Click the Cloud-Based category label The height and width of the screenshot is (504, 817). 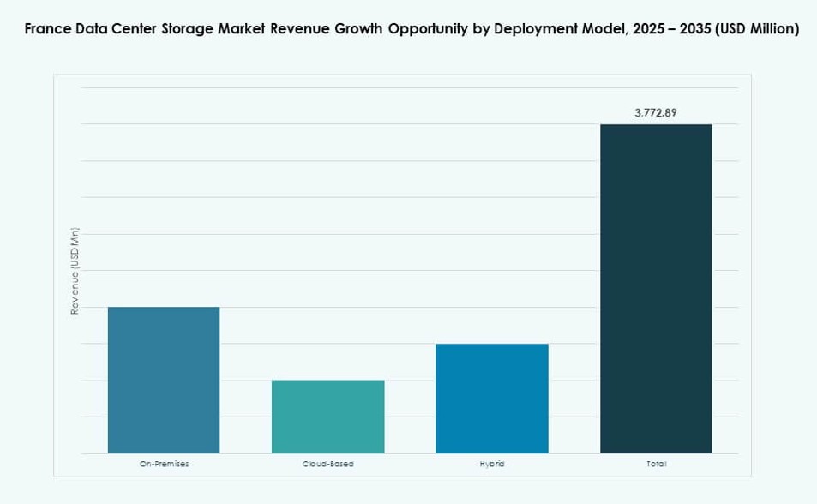click(x=327, y=464)
